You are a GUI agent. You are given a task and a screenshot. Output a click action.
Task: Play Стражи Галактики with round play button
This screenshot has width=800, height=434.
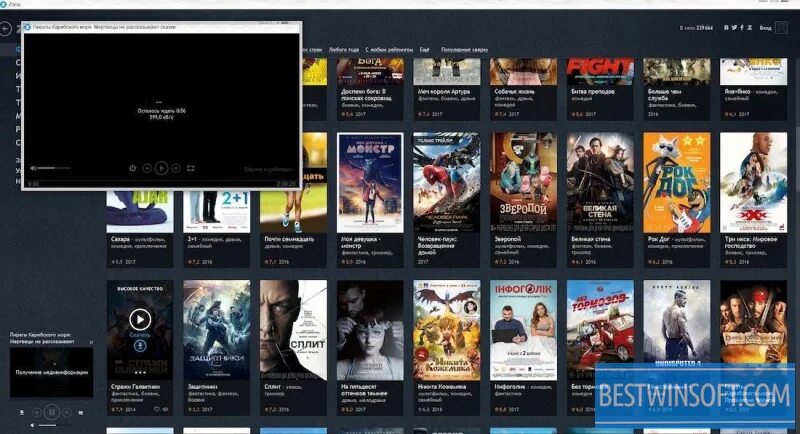click(x=140, y=319)
